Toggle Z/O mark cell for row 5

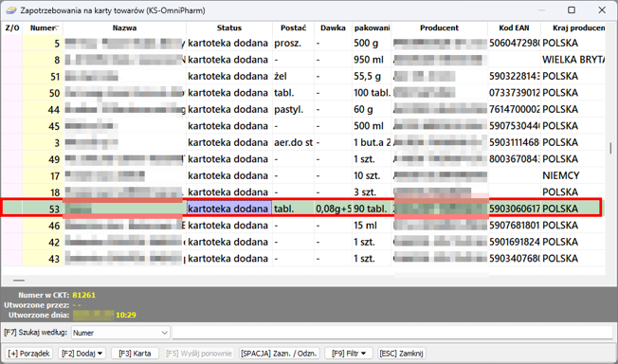coord(11,43)
